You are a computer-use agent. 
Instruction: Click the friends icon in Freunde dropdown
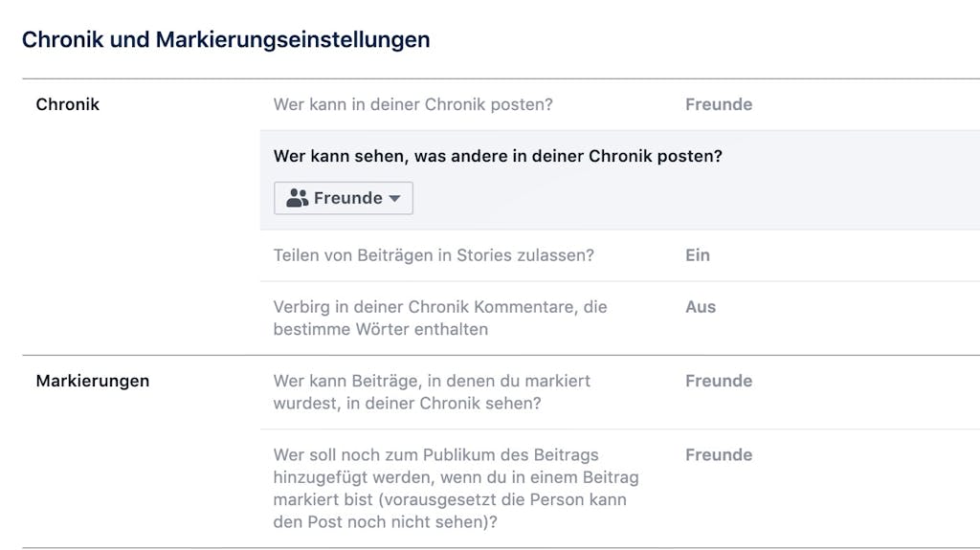tap(297, 198)
